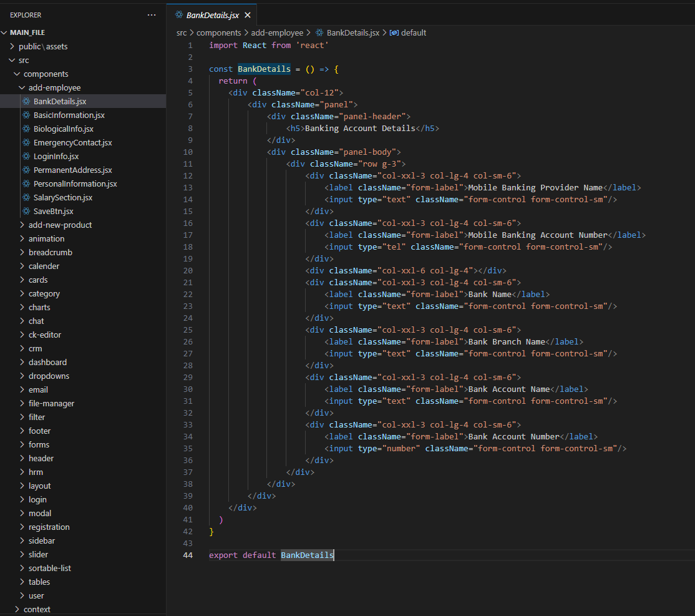This screenshot has width=695, height=616.
Task: Click the React icon beside SaveBtn.jsx
Action: tap(26, 212)
